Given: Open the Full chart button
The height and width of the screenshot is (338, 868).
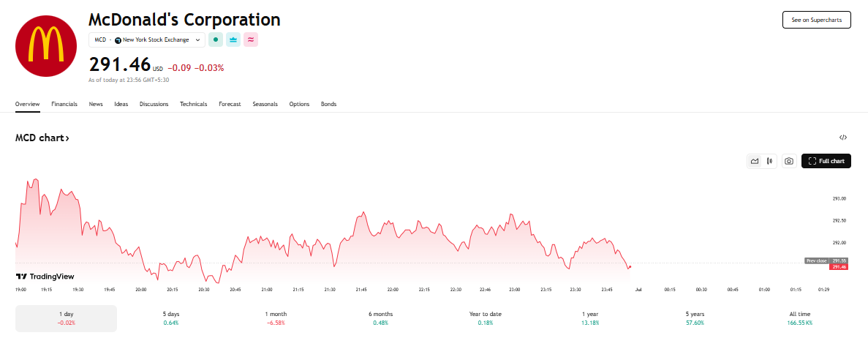Looking at the screenshot, I should [826, 161].
